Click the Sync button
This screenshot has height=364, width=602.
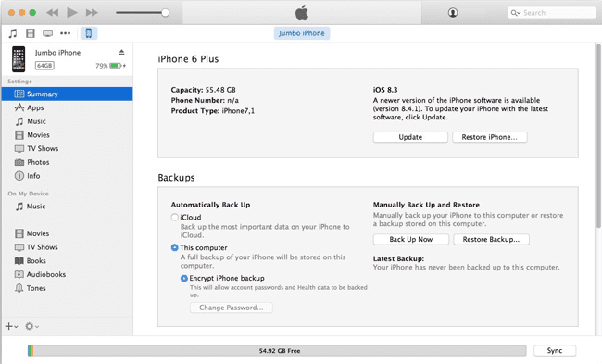pyautogui.click(x=555, y=350)
